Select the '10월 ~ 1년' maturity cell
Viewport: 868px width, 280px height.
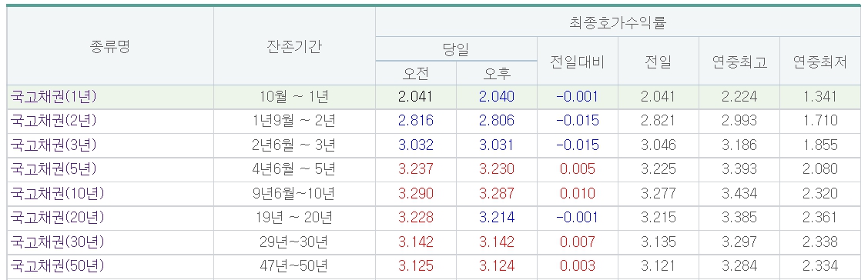click(294, 96)
